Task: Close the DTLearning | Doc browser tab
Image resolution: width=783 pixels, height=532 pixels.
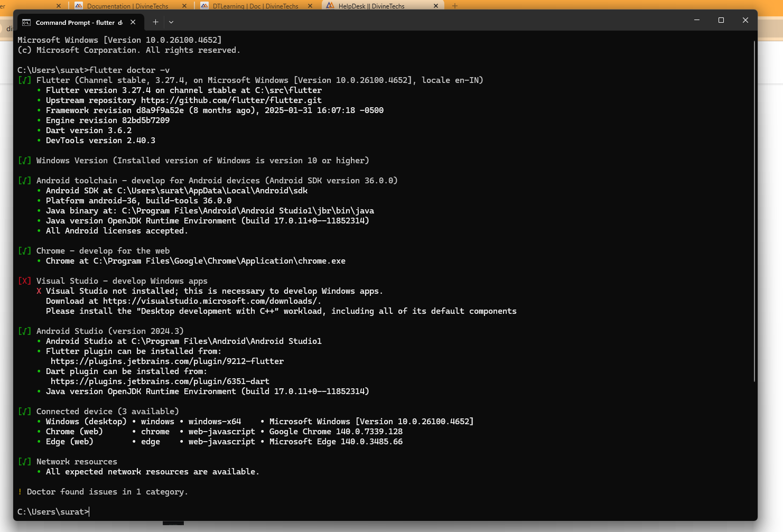Action: click(310, 6)
